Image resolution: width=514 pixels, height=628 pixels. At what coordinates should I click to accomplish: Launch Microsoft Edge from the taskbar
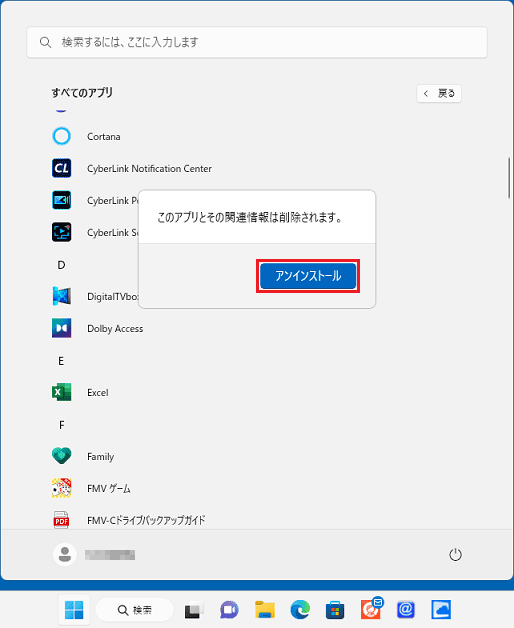pyautogui.click(x=300, y=610)
